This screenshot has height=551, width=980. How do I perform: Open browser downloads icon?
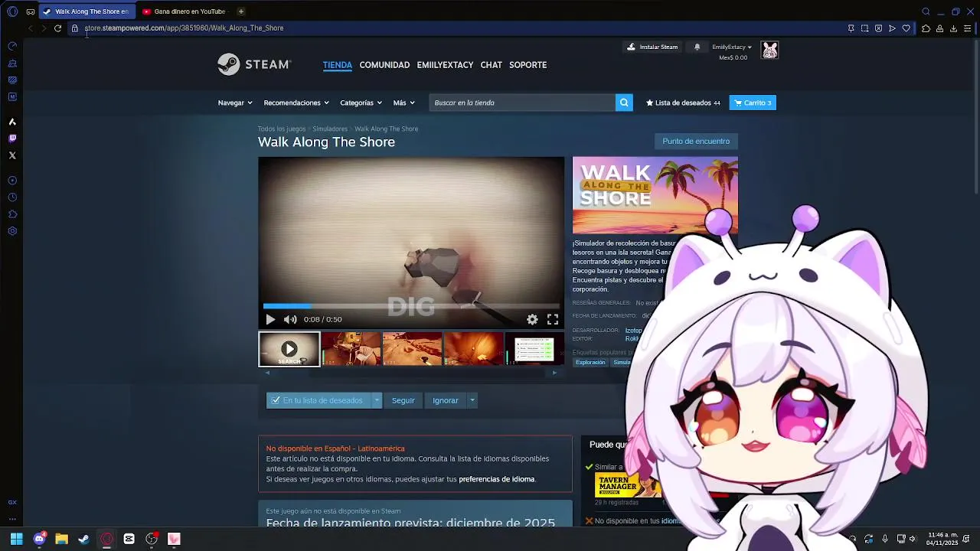(953, 28)
